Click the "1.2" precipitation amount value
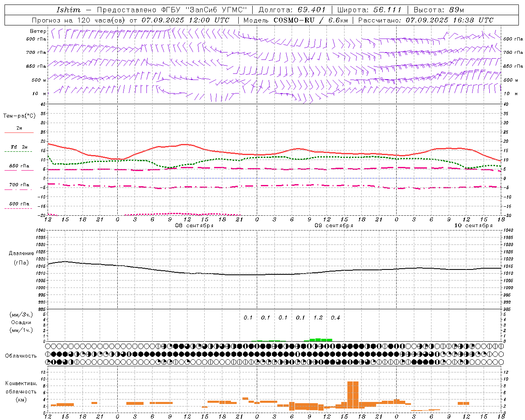This screenshot has width=525, height=420. (x=318, y=317)
